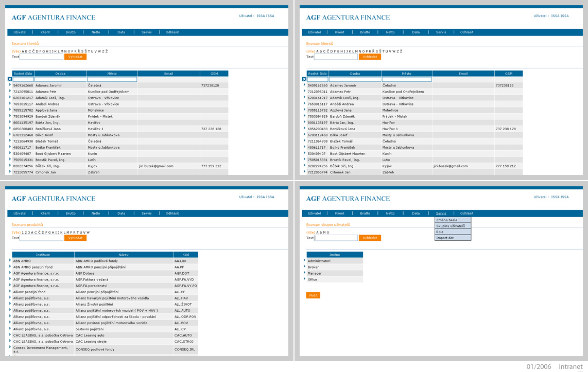Click the Text field on the user groups page
This screenshot has width=588, height=372.
336,238
